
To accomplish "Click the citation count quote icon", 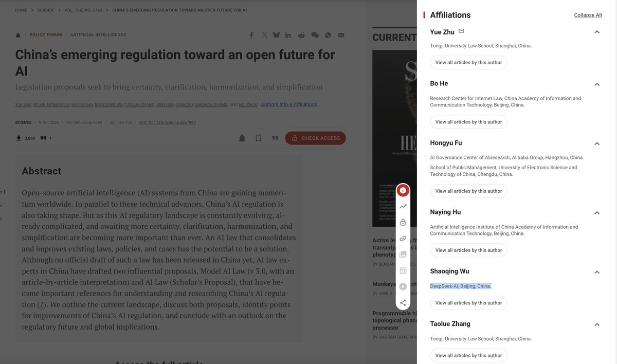I will 43,138.
